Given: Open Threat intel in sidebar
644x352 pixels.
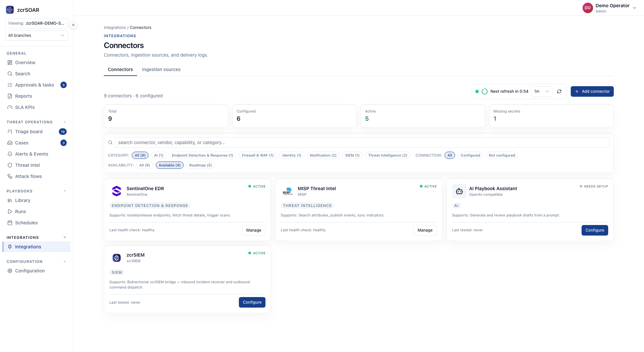Looking at the screenshot, I should pyautogui.click(x=36, y=165).
